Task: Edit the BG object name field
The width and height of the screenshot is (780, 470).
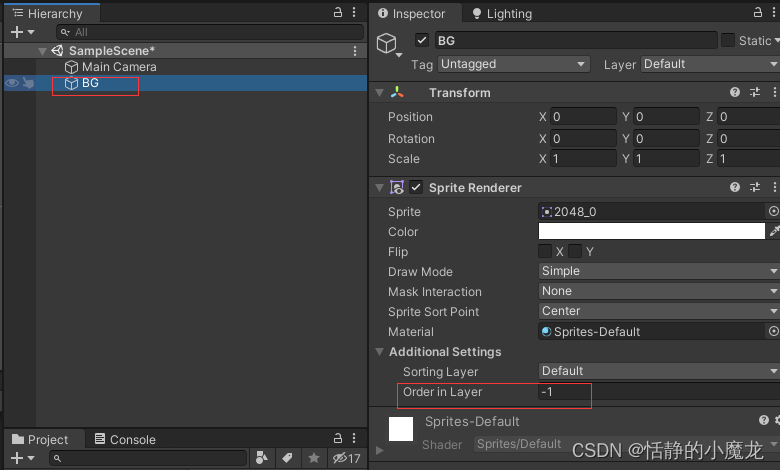Action: pyautogui.click(x=576, y=40)
